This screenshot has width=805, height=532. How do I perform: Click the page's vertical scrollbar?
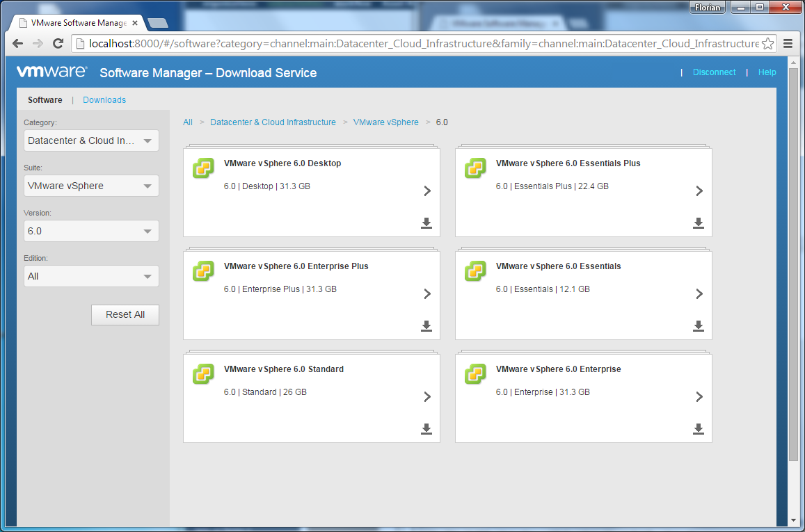(x=794, y=264)
